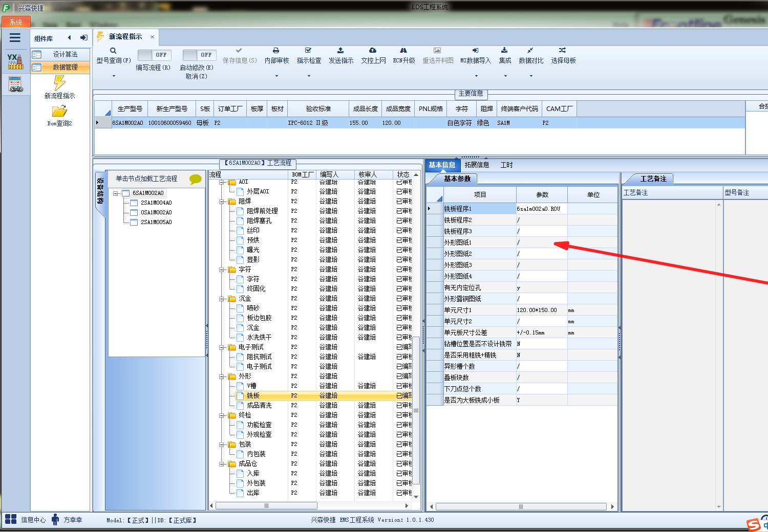The height and width of the screenshot is (532, 768).
Task: Click the 文控上网 cloud icon
Action: pyautogui.click(x=373, y=50)
